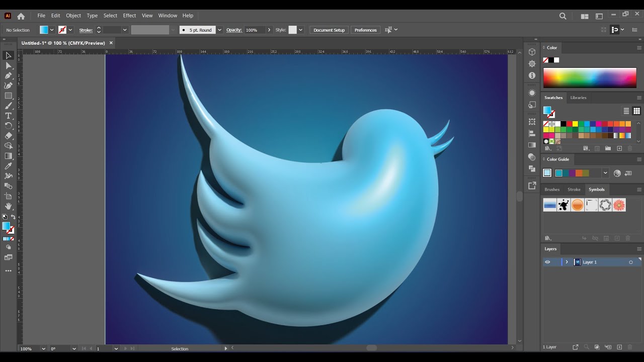Image resolution: width=644 pixels, height=362 pixels.
Task: Switch to the Libraries tab
Action: (578, 98)
